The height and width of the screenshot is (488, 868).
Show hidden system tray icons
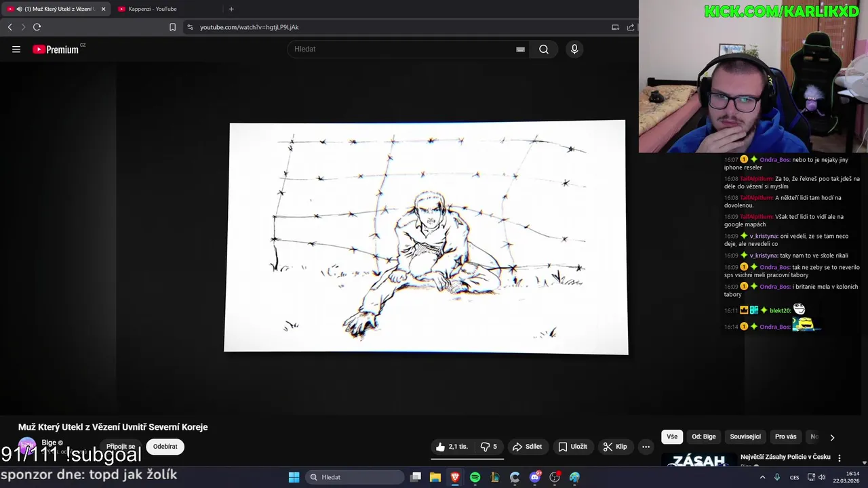[762, 477]
